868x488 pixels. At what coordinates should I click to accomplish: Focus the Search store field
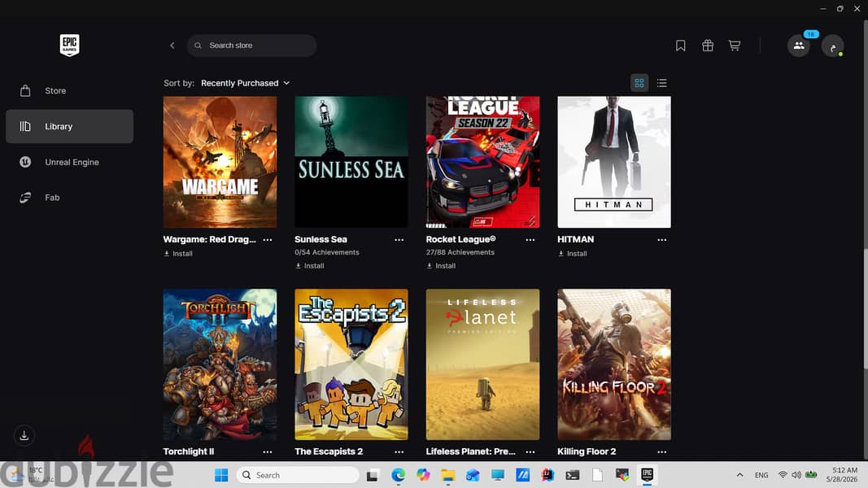point(252,46)
